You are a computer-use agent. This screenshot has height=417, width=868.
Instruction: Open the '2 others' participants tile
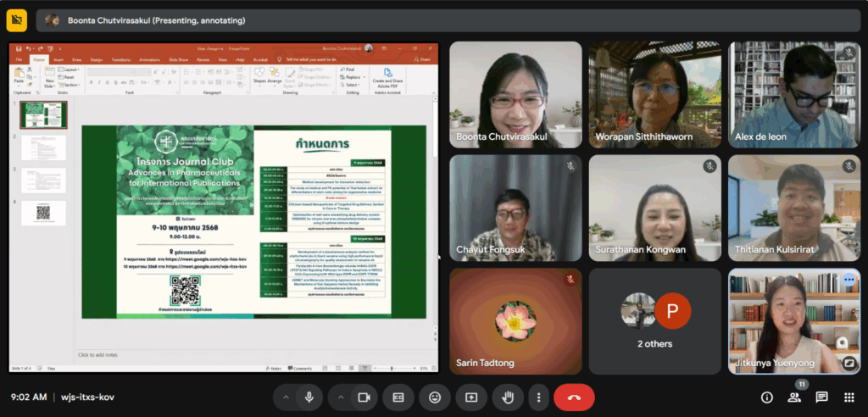coord(655,321)
